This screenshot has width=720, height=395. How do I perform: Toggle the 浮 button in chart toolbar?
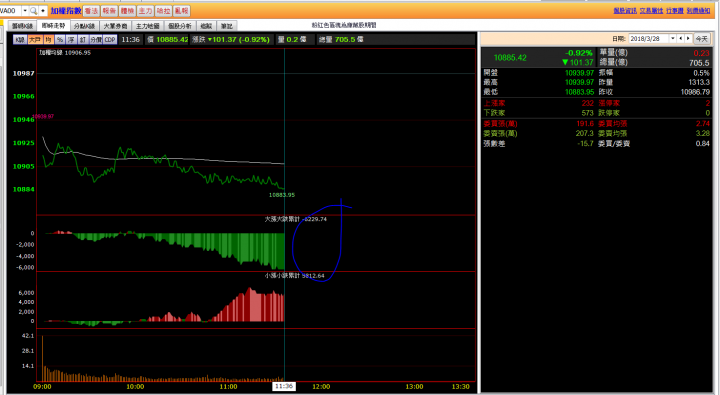pos(71,40)
